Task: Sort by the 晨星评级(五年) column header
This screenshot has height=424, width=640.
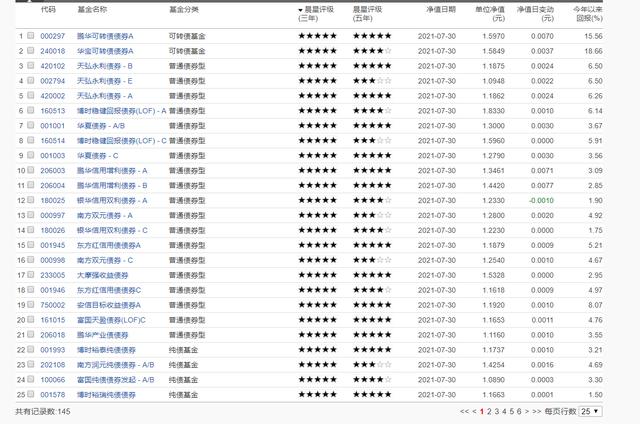Action: point(367,14)
